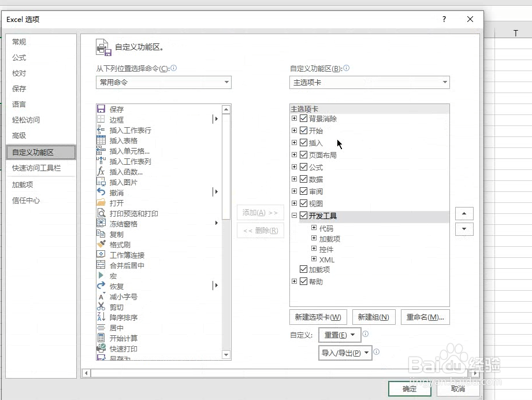The width and height of the screenshot is (532, 400).
Task: Open the 重置(E) dropdown button
Action: 339,335
